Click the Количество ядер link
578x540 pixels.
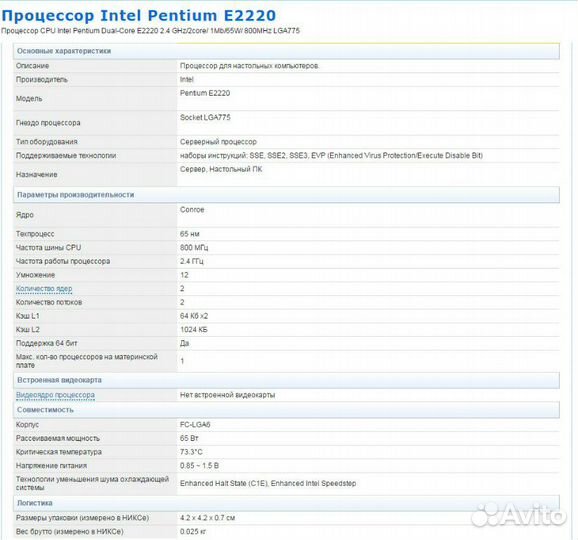[44, 289]
